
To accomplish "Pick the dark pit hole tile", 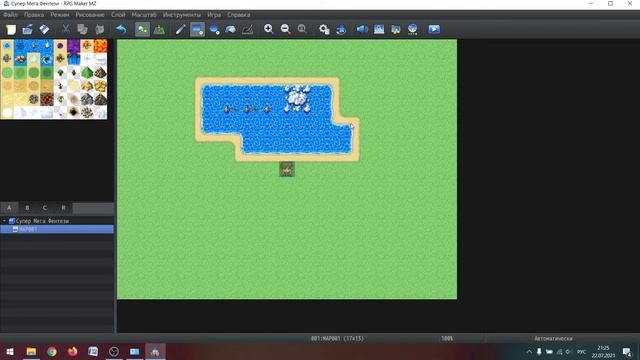I will [x=73, y=113].
